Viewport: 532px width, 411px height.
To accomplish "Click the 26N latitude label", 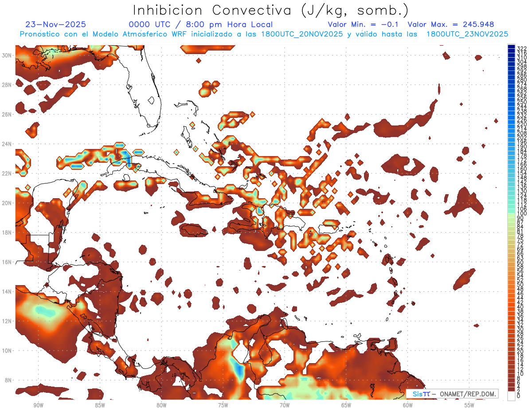I will (x=7, y=114).
